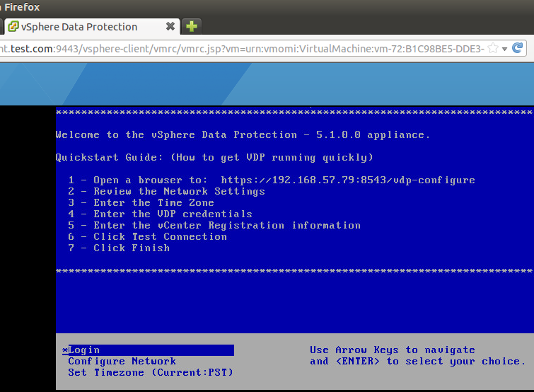534x392 pixels.
Task: Reload the page with the refresh icon
Action: point(517,48)
